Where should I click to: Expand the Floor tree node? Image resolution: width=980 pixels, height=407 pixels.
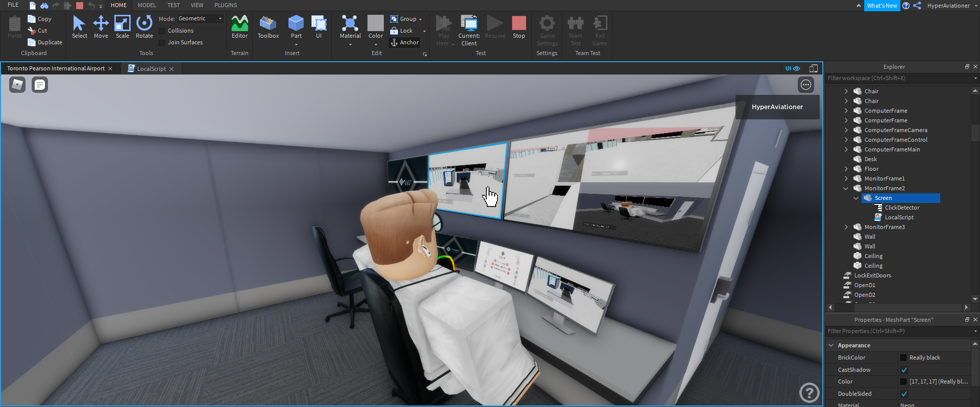coord(846,169)
